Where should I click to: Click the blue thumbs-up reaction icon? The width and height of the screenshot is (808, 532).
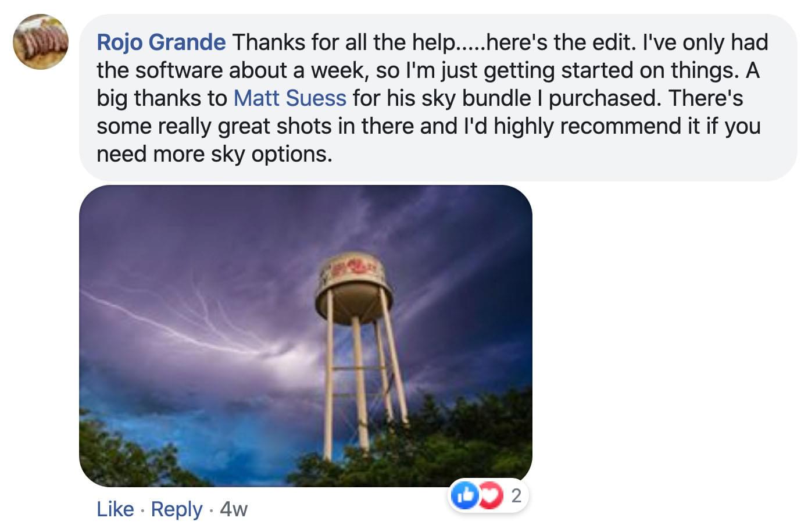(464, 496)
